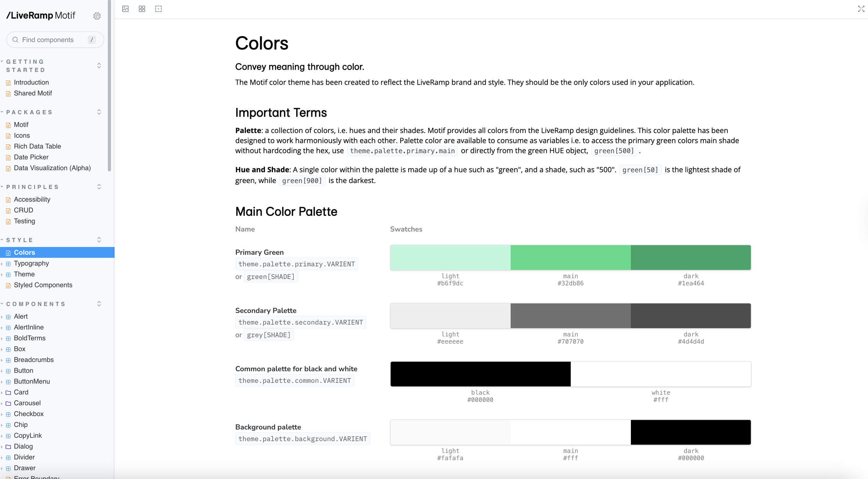Expand the Button component tree

(x=2, y=371)
